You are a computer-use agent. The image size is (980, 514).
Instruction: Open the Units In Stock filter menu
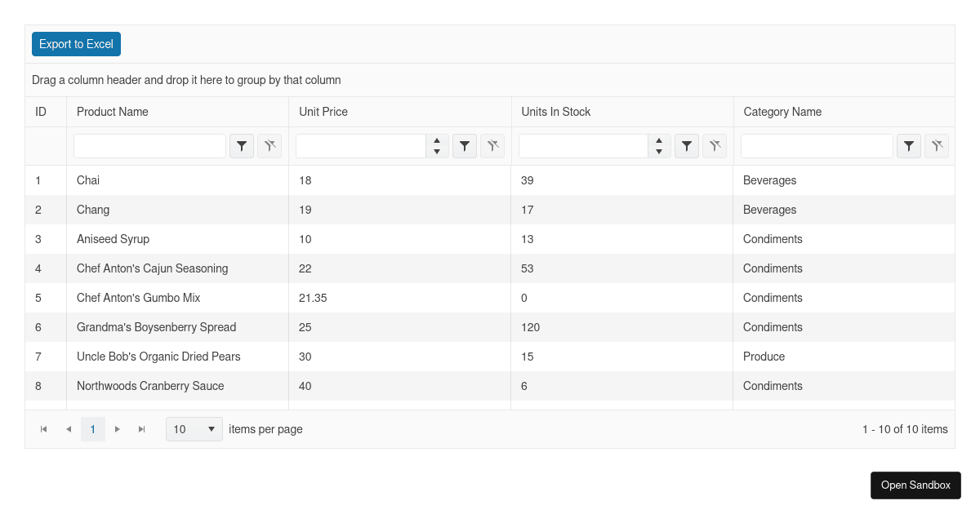687,146
